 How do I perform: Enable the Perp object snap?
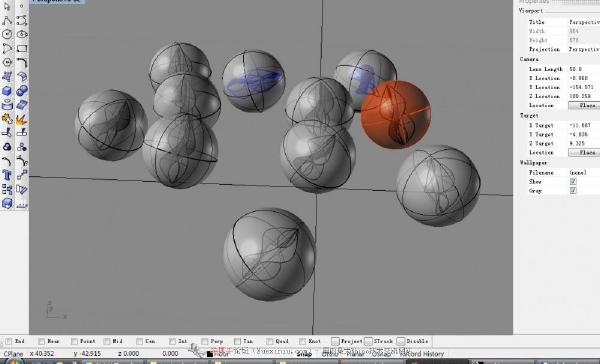[x=205, y=341]
